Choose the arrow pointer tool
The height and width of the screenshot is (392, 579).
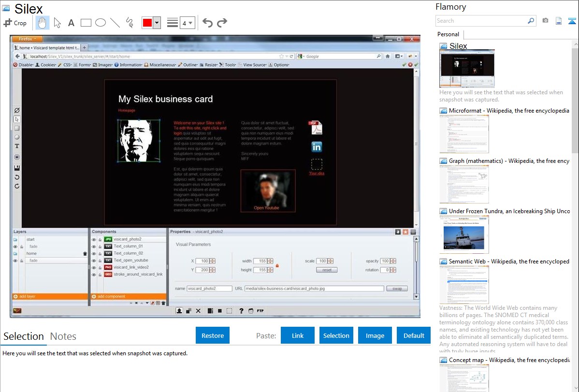tap(57, 23)
